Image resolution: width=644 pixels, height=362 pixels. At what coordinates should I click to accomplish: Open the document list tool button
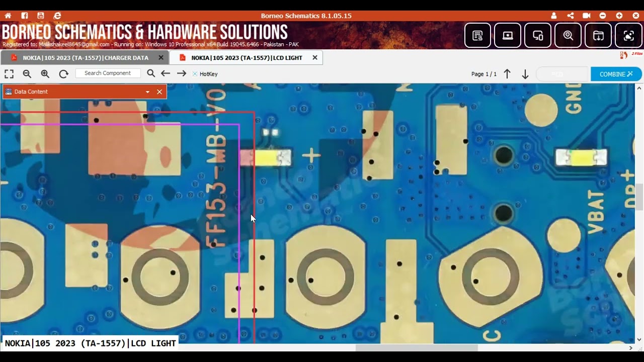477,35
